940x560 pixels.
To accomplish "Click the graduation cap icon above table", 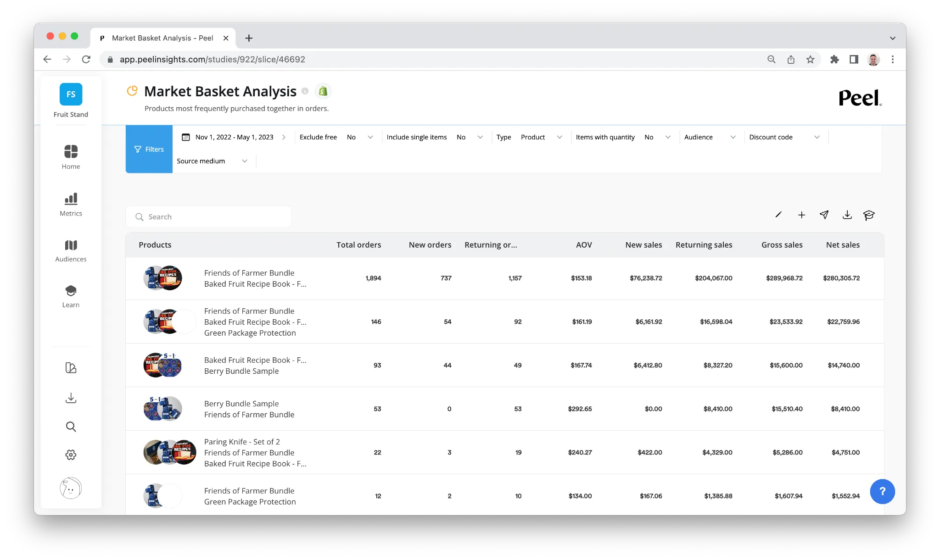I will click(x=869, y=215).
